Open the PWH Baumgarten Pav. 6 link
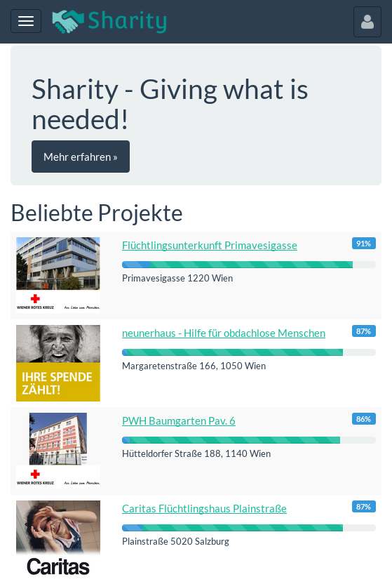Viewport: 392px width, 584px height. click(x=179, y=421)
